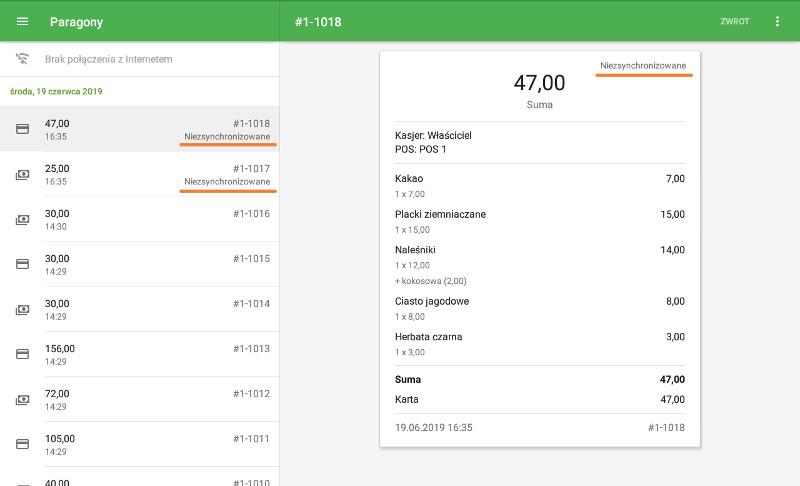Click the 14,00 price for Naleśniki
Screen dimensions: 800x486
click(x=672, y=250)
